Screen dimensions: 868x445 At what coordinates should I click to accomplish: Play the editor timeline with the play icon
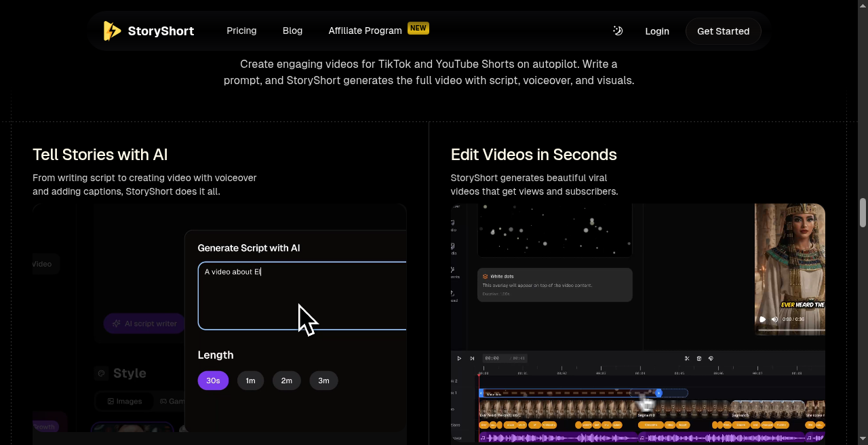click(x=459, y=358)
